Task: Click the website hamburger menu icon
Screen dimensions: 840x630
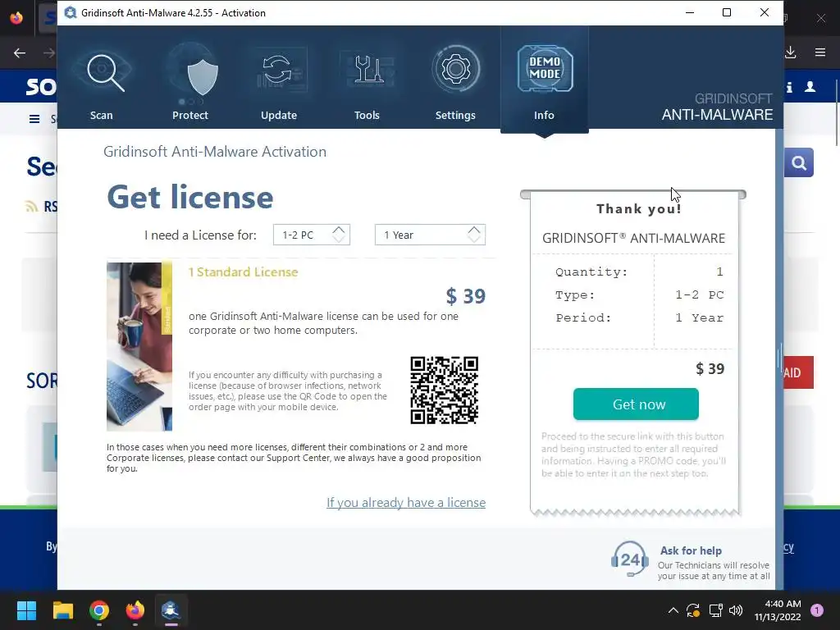Action: point(34,119)
